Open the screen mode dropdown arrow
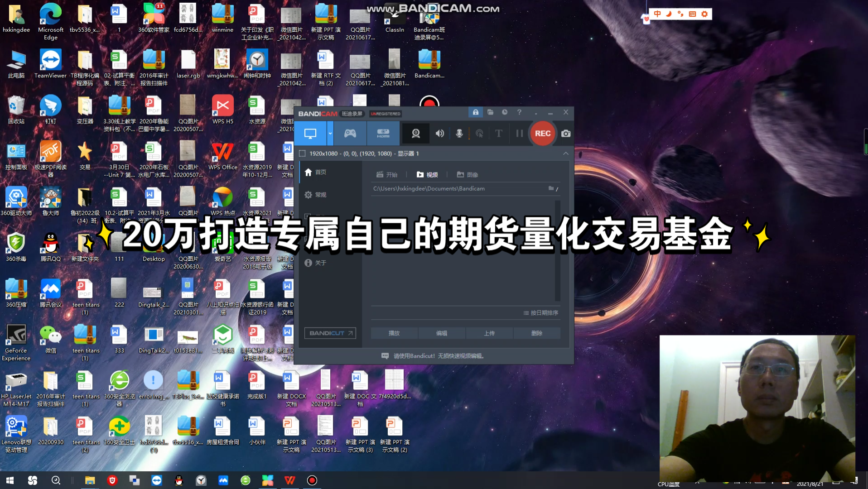 (330, 134)
